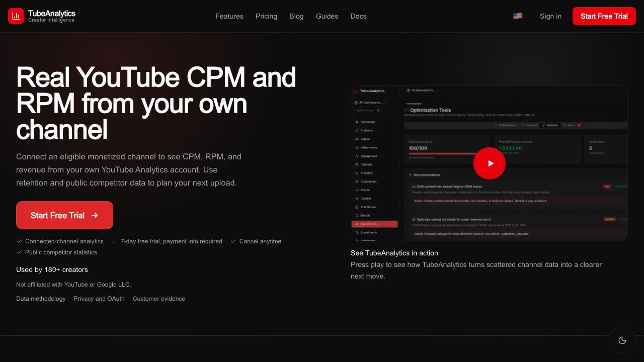Viewport: 644px width, 362px height.
Task: Click Experiments in the video preview sidebar
Action: [368, 233]
